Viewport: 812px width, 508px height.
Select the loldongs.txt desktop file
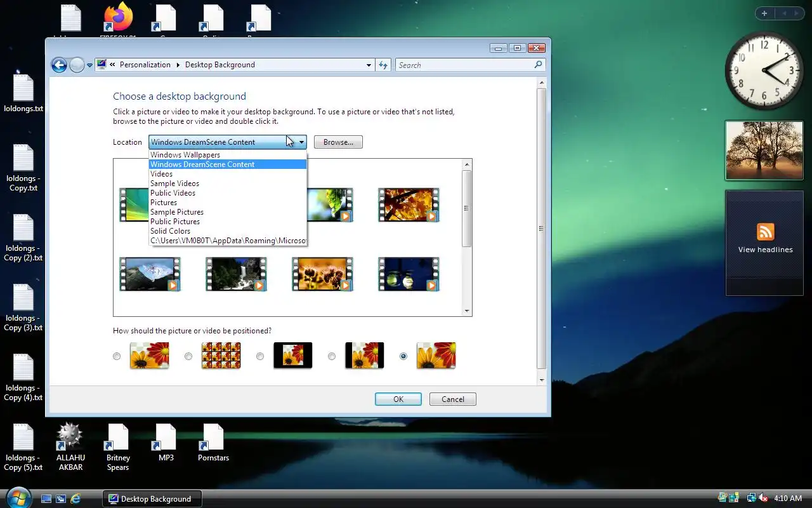click(23, 94)
